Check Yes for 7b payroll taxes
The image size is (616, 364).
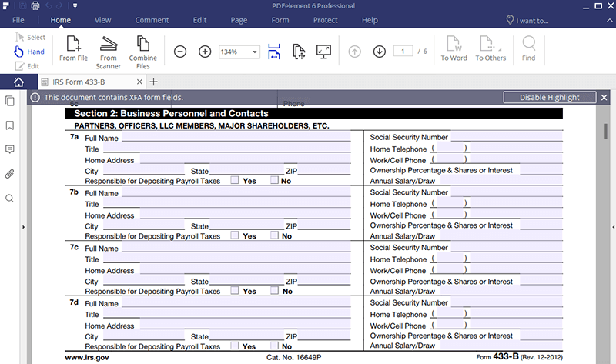coord(235,235)
